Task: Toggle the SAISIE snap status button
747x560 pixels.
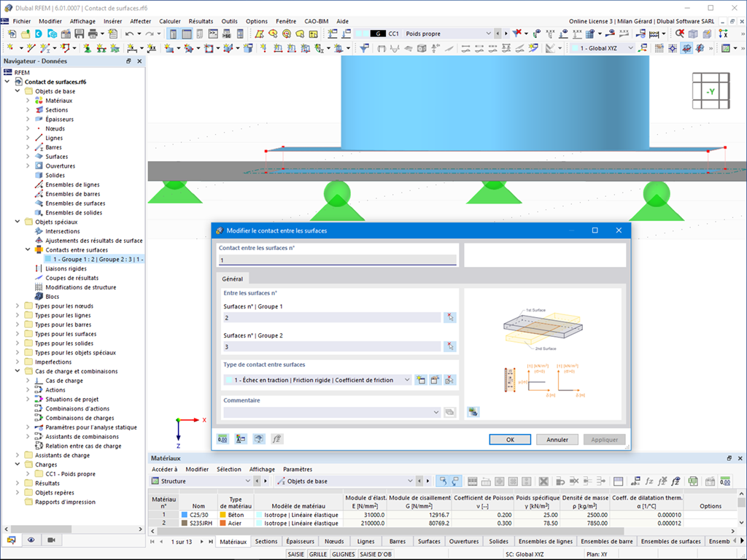Action: point(296,554)
